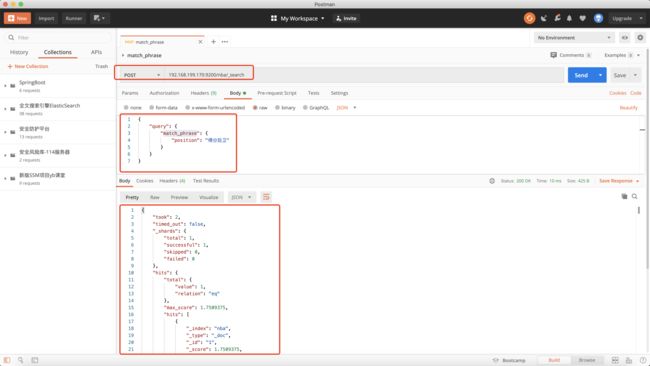Click the heart icon in the header
This screenshot has width=650, height=366.
(x=582, y=18)
